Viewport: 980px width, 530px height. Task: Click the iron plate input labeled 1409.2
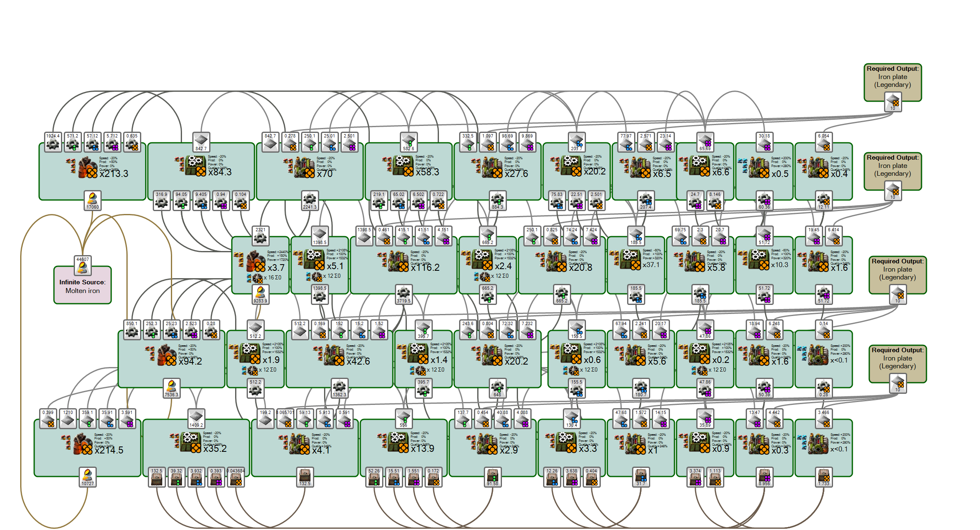click(196, 418)
